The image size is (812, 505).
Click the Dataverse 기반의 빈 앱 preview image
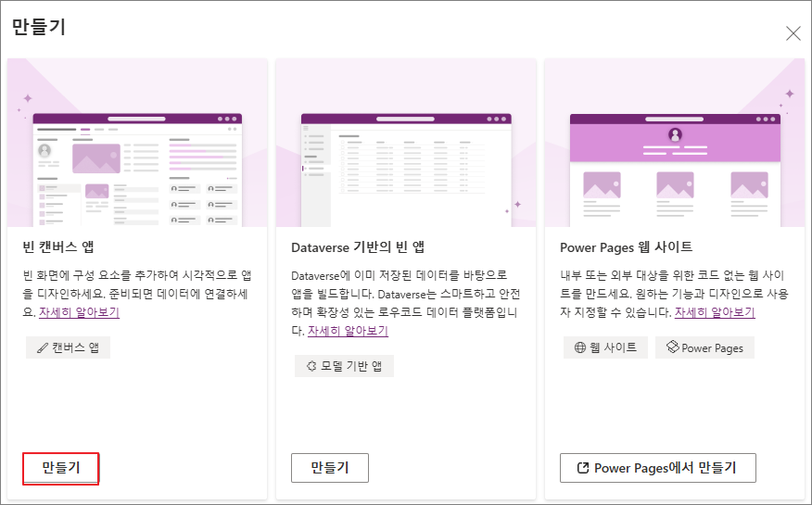click(406, 143)
